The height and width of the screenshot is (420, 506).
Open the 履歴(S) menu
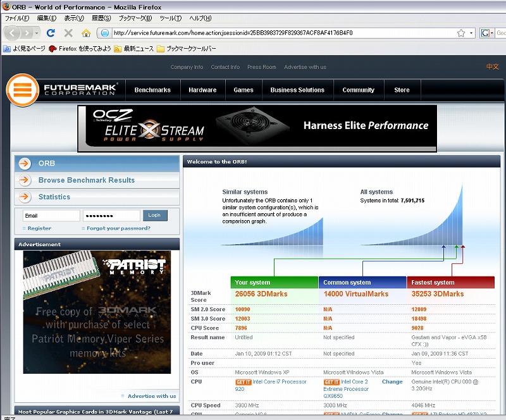coord(101,18)
